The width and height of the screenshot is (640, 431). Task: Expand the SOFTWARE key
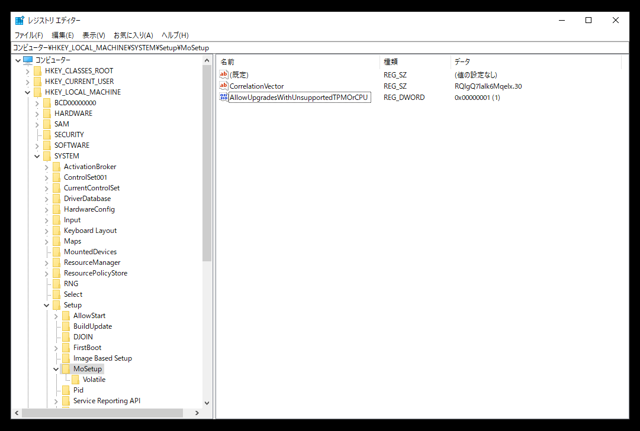click(37, 145)
